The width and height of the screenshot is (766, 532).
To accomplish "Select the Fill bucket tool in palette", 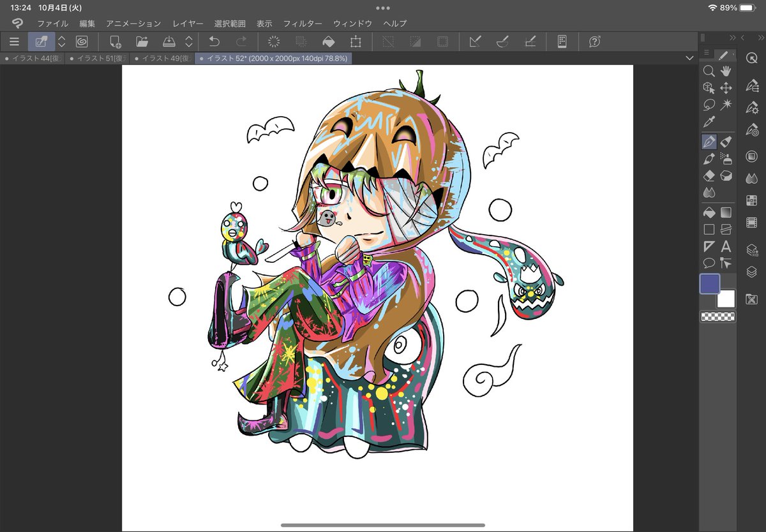I will [709, 212].
